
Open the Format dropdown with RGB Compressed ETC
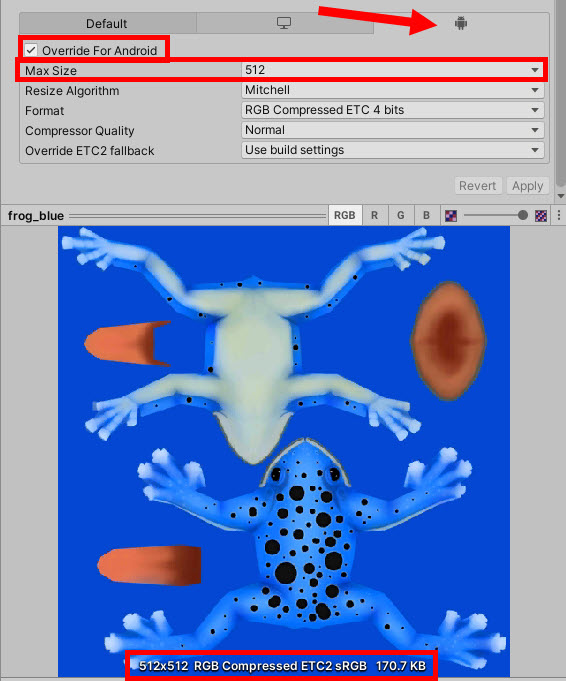392,110
